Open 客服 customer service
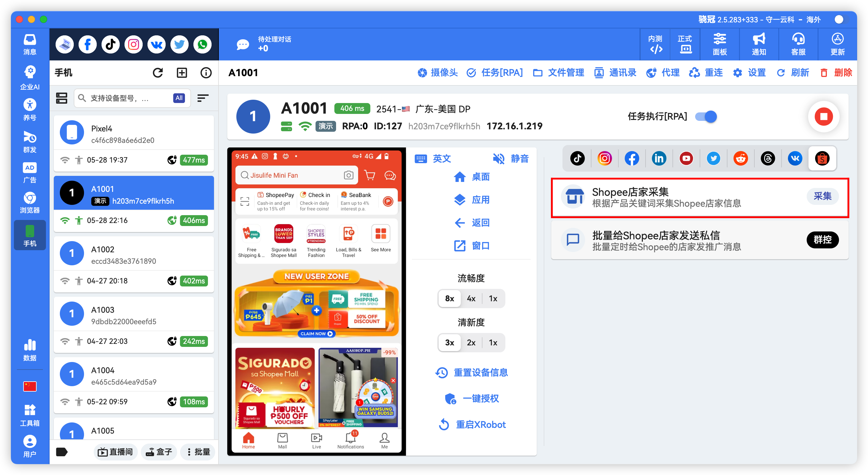 pos(798,44)
